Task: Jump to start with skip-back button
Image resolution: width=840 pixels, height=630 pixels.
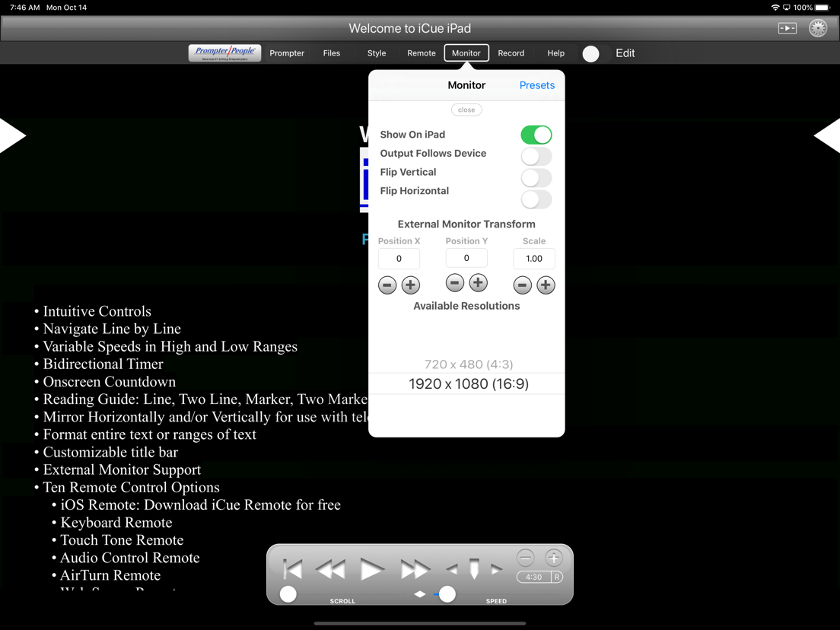Action: [292, 569]
